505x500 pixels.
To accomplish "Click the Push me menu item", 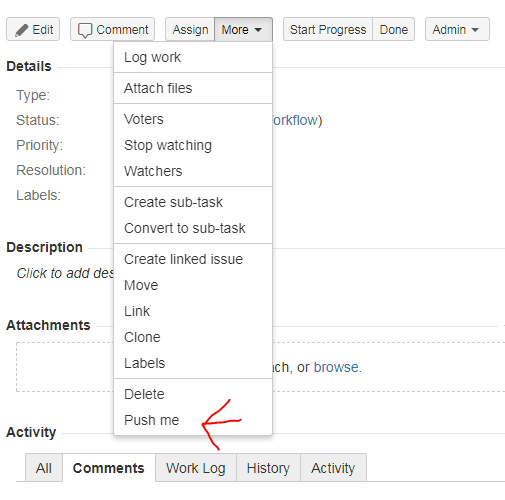I will [x=193, y=420].
